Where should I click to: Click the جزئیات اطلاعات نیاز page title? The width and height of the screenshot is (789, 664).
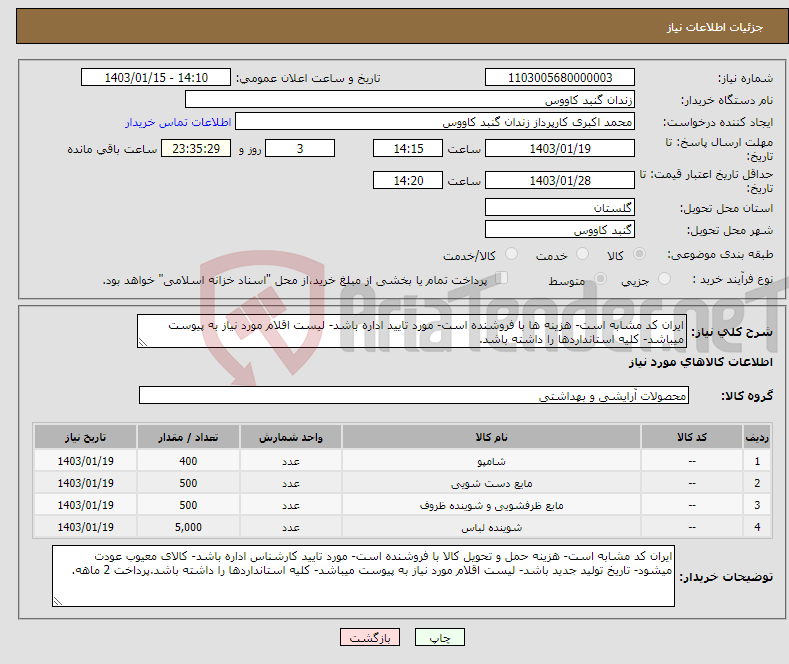(x=715, y=27)
